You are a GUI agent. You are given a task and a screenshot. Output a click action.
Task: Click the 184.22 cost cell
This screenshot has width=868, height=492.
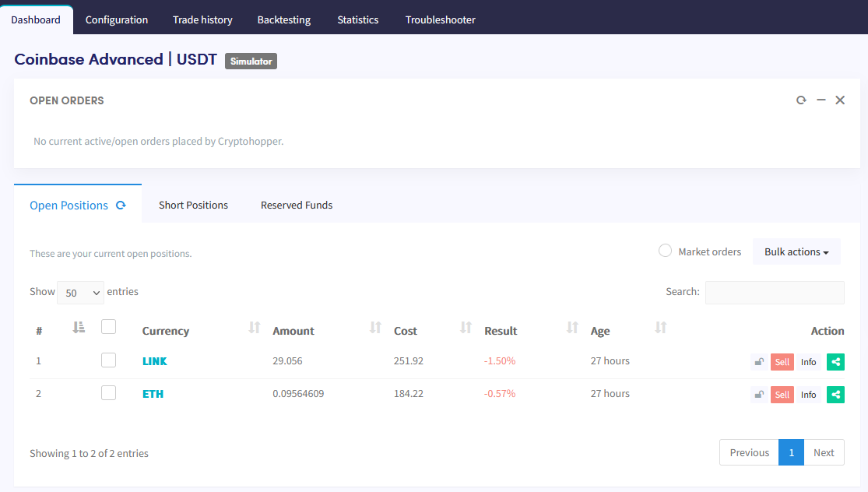click(409, 393)
